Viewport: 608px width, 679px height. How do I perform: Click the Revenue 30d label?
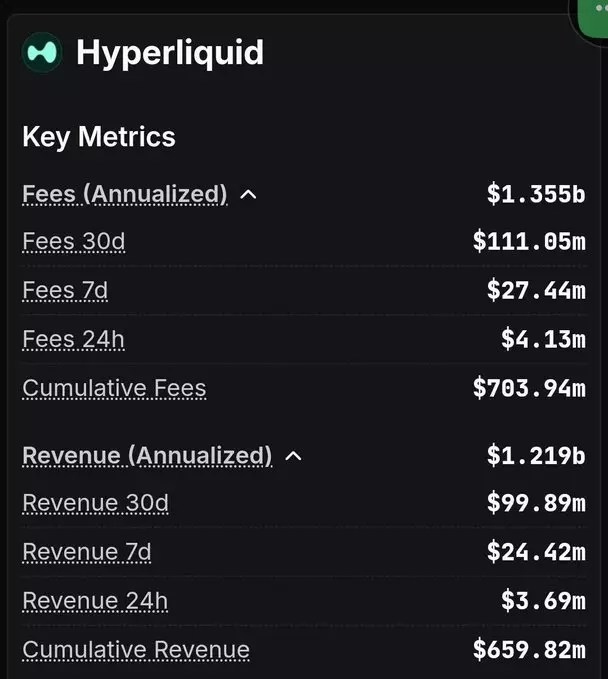(x=95, y=503)
